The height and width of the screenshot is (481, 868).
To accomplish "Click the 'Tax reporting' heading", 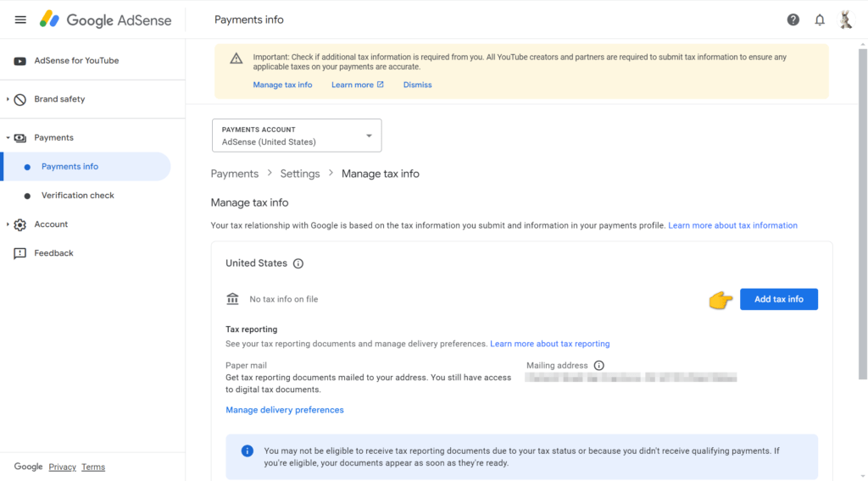I will coord(251,329).
